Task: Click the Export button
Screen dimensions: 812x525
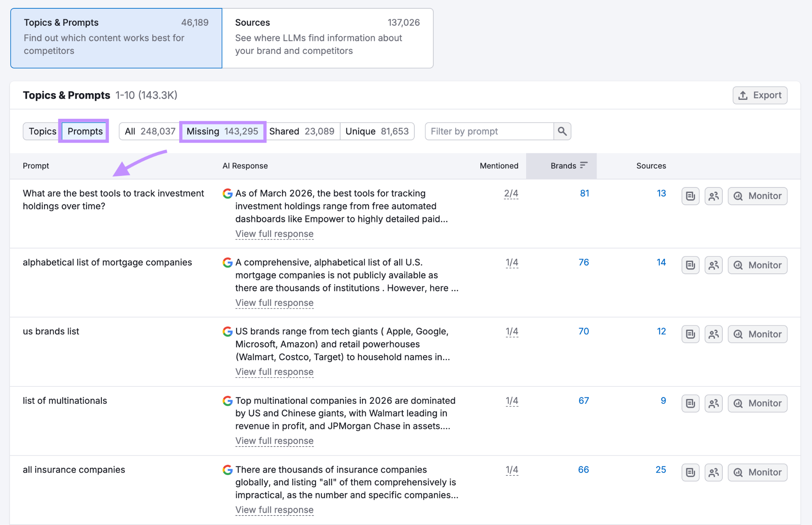Action: pos(760,95)
